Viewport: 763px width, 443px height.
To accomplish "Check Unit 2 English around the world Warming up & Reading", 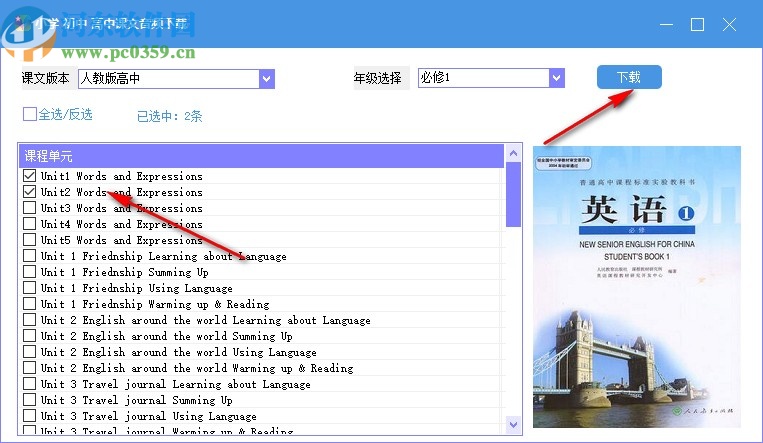I will click(x=30, y=368).
